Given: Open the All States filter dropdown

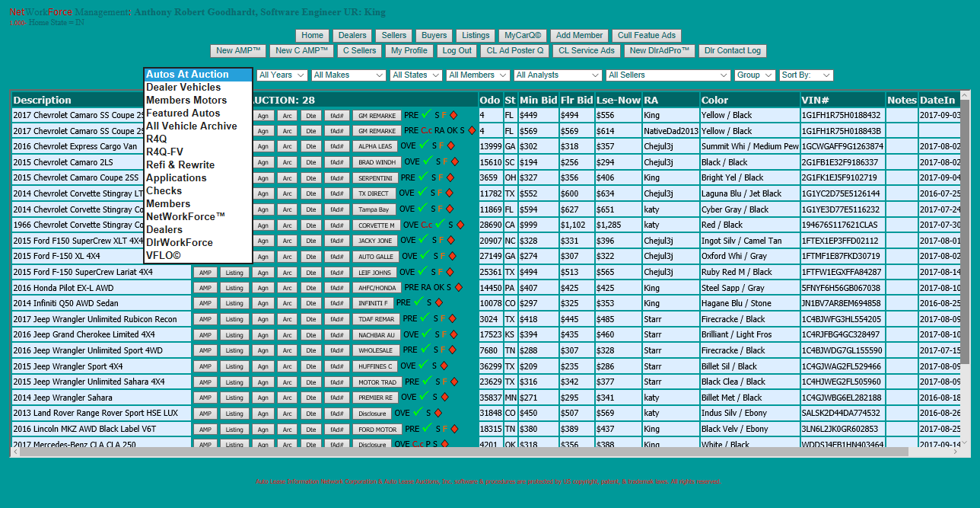Looking at the screenshot, I should (416, 75).
